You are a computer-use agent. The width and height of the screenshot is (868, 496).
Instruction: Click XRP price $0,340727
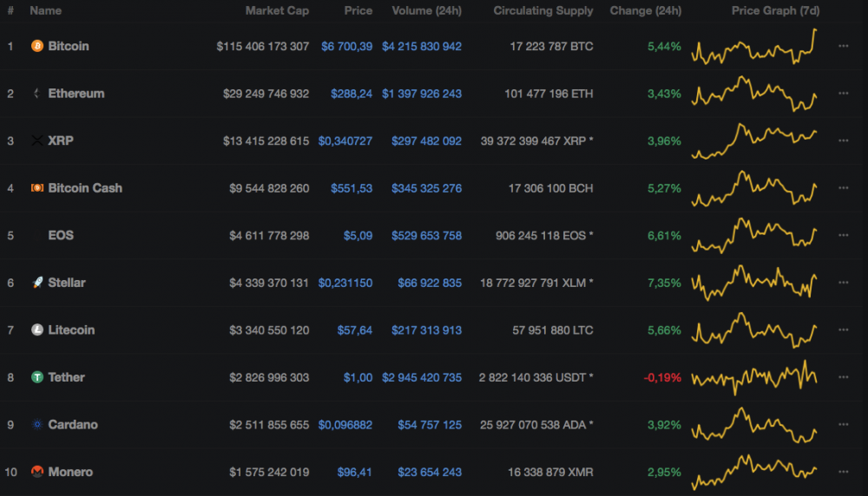345,141
